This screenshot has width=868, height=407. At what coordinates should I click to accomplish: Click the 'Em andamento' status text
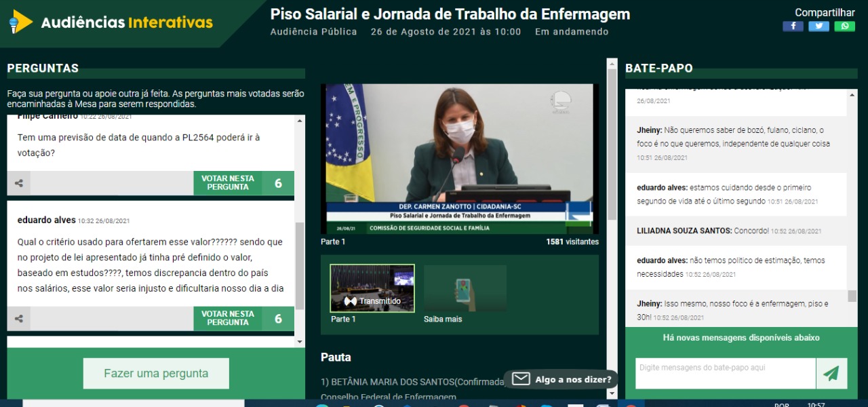point(572,32)
